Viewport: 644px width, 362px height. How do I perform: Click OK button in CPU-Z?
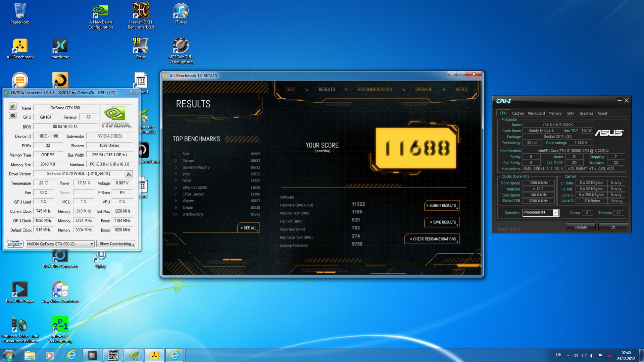point(613,227)
